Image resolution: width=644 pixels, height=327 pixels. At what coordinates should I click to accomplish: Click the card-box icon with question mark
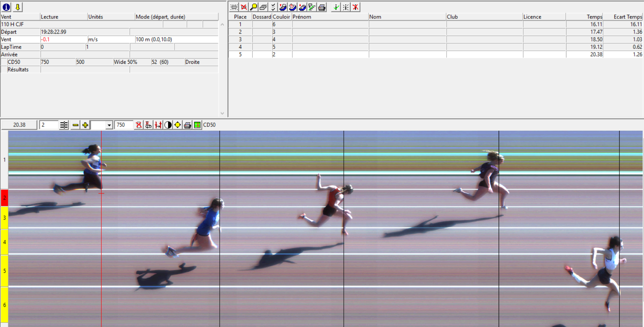[x=292, y=7]
